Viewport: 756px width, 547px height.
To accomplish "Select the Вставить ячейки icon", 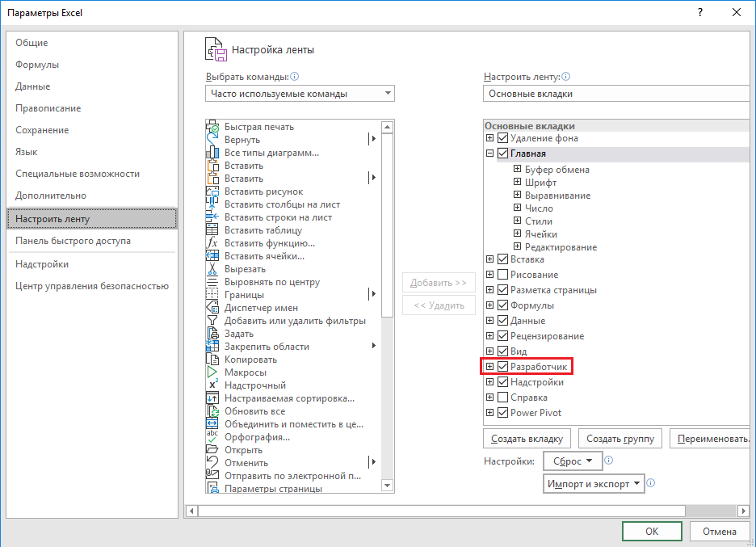I will (x=212, y=256).
